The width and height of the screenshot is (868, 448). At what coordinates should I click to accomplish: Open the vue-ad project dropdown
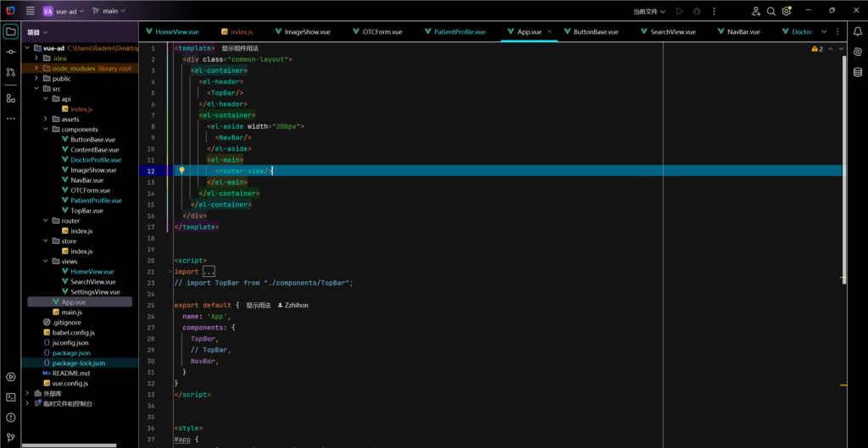point(62,11)
